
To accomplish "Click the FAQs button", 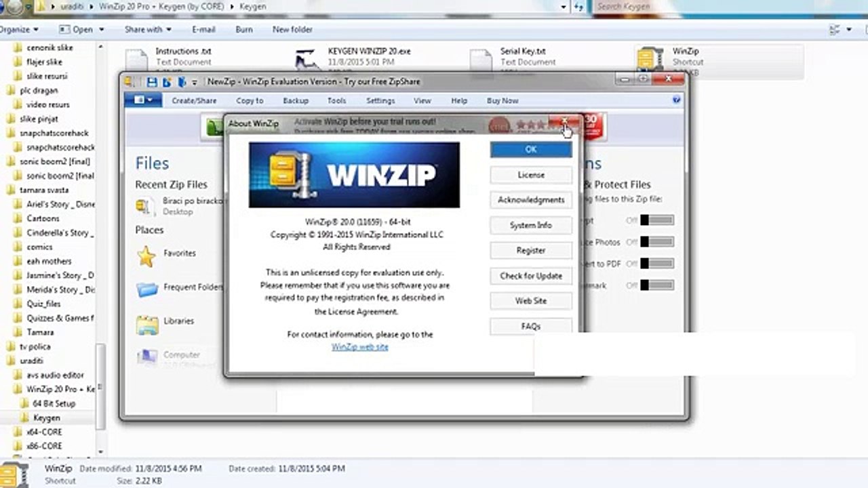I will point(531,326).
